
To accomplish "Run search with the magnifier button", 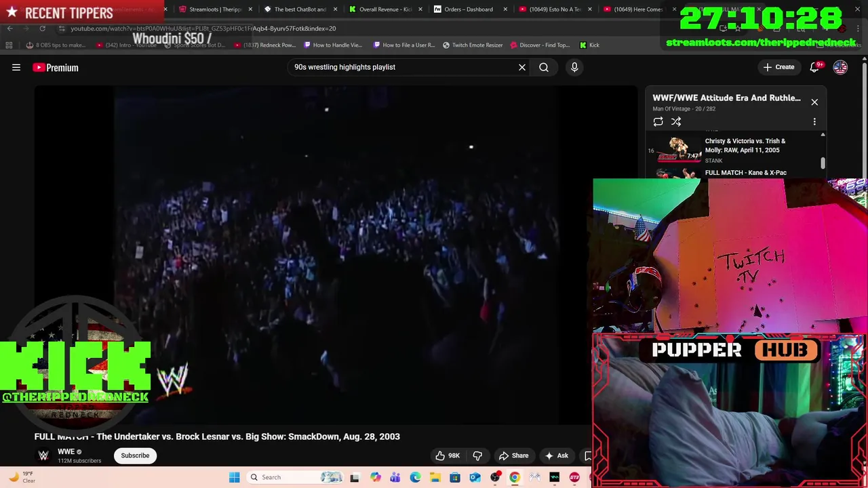I will pyautogui.click(x=544, y=67).
